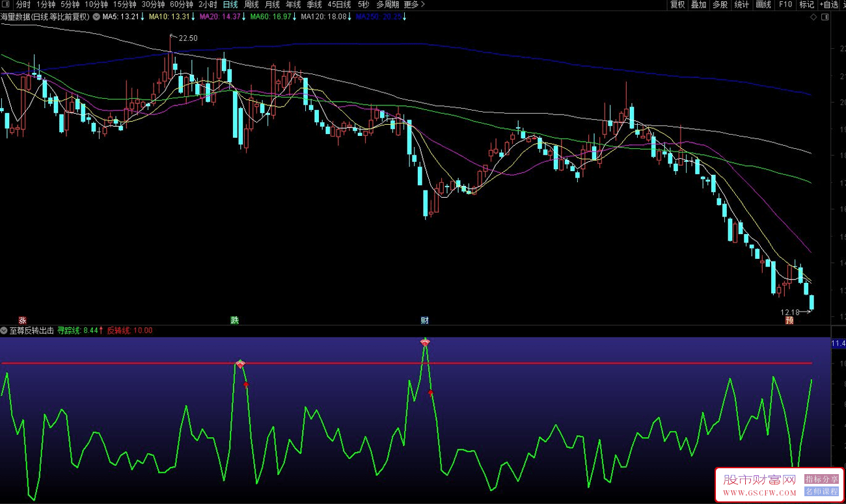The image size is (846, 504).
Task: Switch to 周线 weekly chart
Action: point(251,5)
